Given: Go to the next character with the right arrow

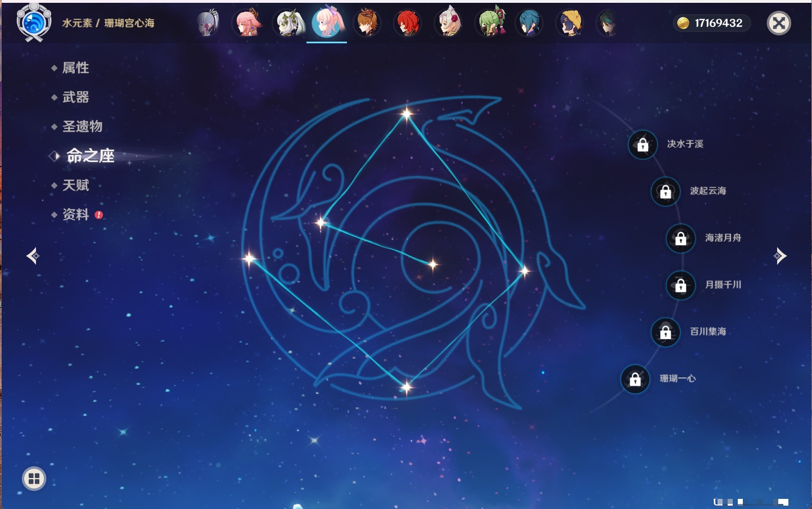Looking at the screenshot, I should (779, 256).
